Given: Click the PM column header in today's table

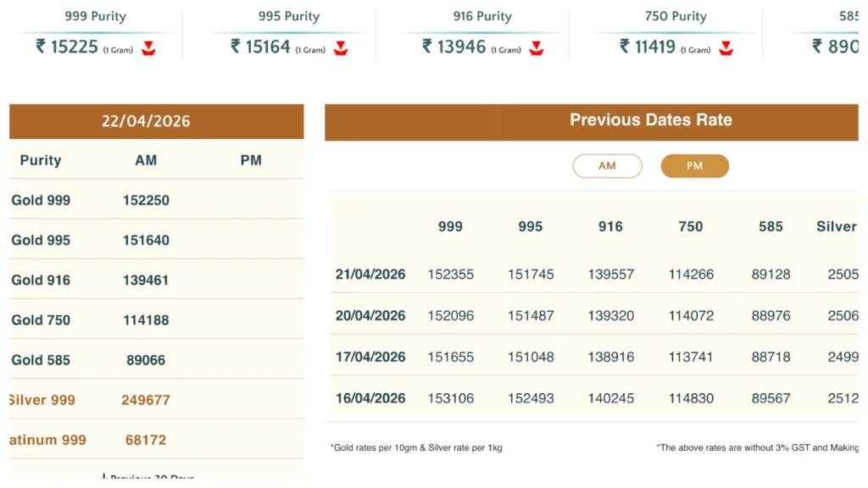Looking at the screenshot, I should [x=251, y=160].
